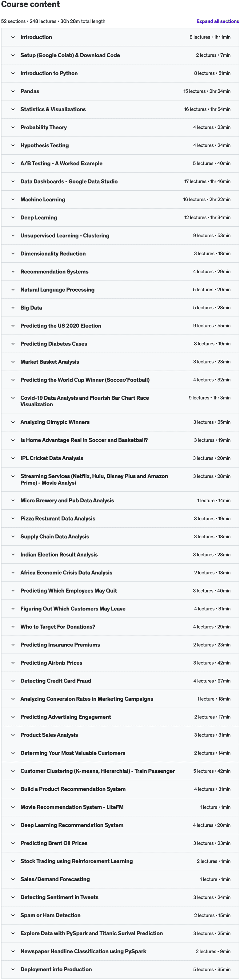
Task: Click chevron beside Predicting Airbnb Prices
Action: pos(13,663)
